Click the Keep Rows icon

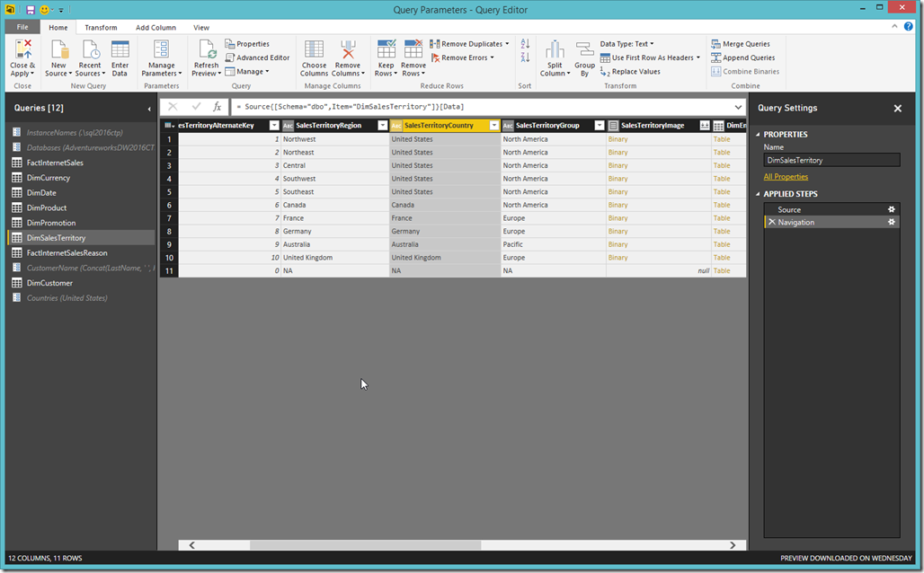pos(386,50)
